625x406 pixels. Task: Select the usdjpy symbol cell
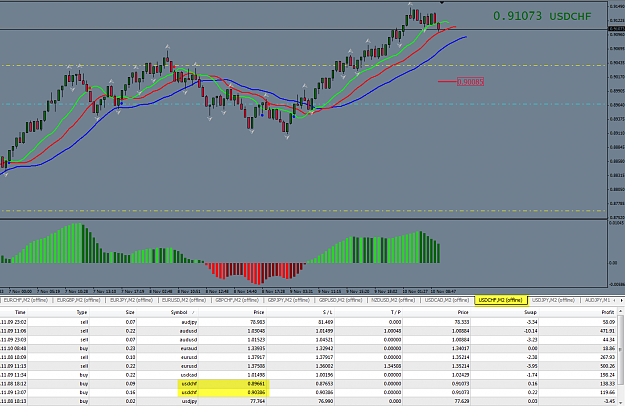[x=189, y=401]
